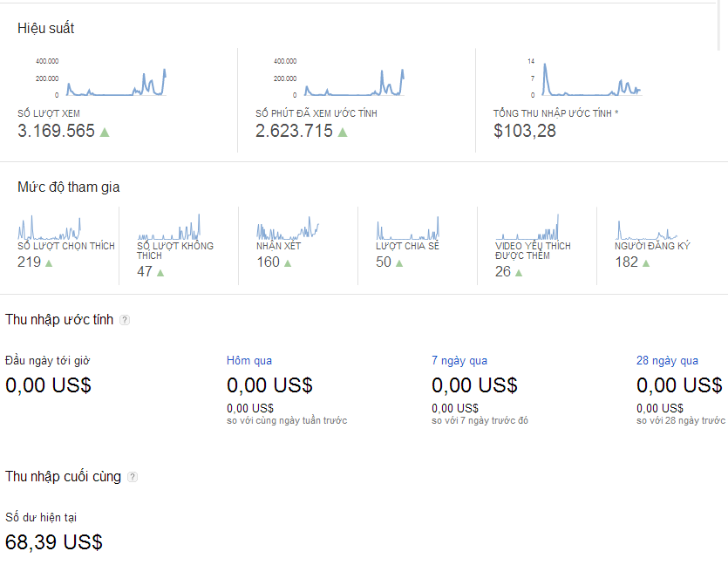This screenshot has height=565, width=728.
Task: Click green up arrow next to 3.169.565
Action: click(x=105, y=133)
